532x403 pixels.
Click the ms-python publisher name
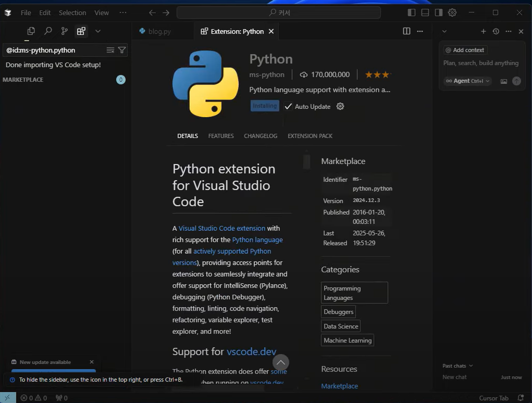(x=267, y=74)
